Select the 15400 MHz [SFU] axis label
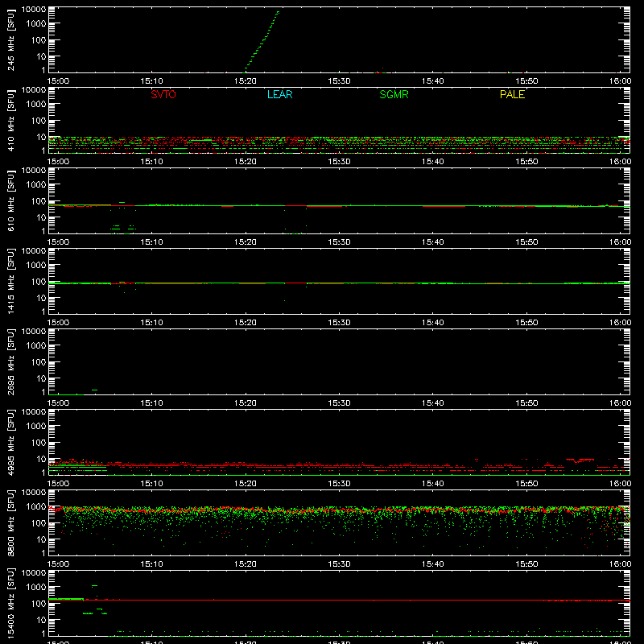The height and width of the screenshot is (644, 644). tap(10, 603)
